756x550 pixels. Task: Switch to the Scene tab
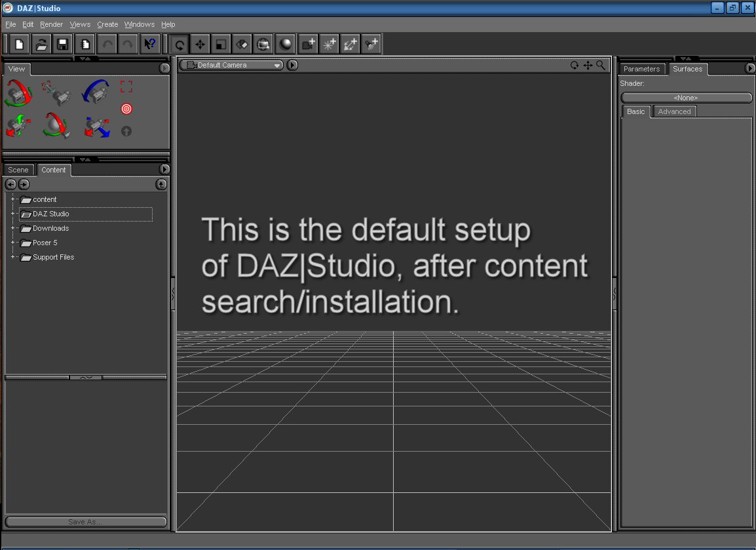click(18, 170)
